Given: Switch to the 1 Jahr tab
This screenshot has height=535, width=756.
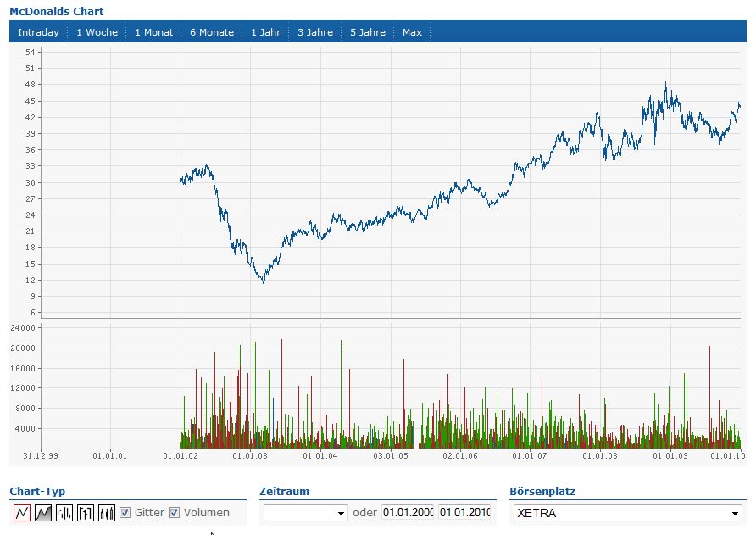Looking at the screenshot, I should [265, 32].
